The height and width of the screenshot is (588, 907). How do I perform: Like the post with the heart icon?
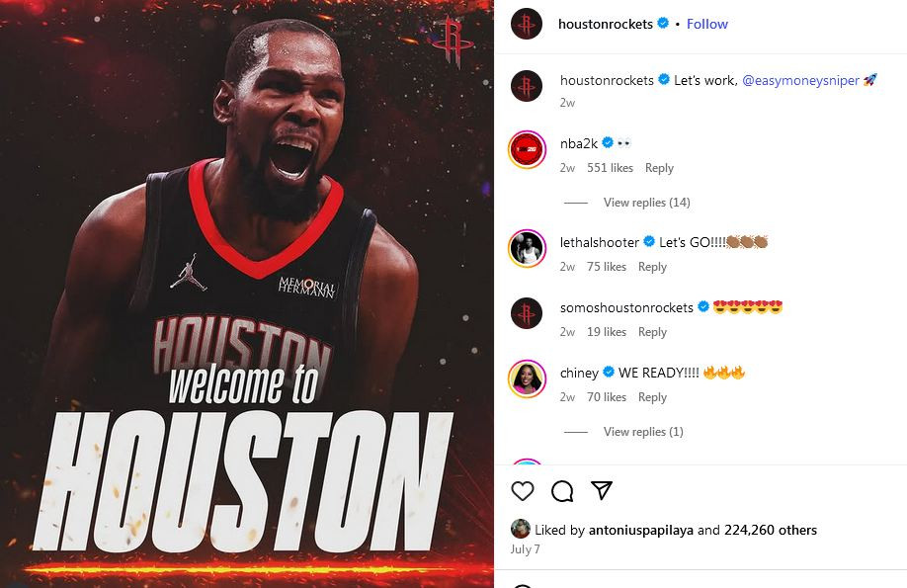(x=523, y=491)
